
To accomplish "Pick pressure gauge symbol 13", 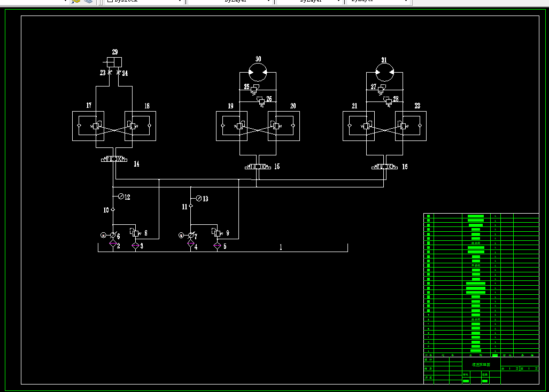I will pos(198,199).
